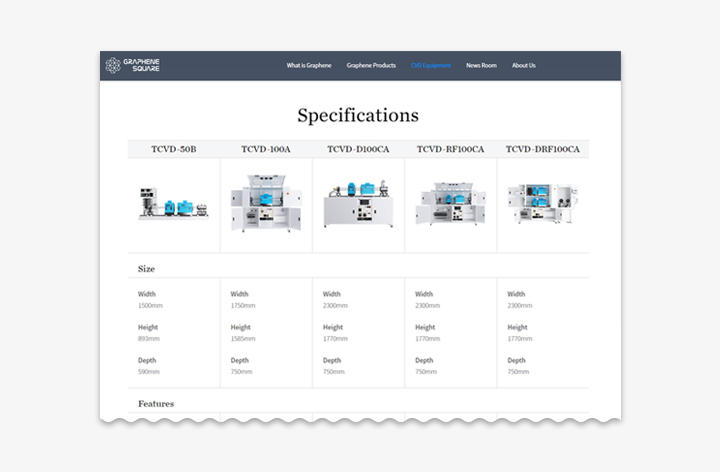
Task: Select the TCVD-DRF100CA column header
Action: coord(543,149)
